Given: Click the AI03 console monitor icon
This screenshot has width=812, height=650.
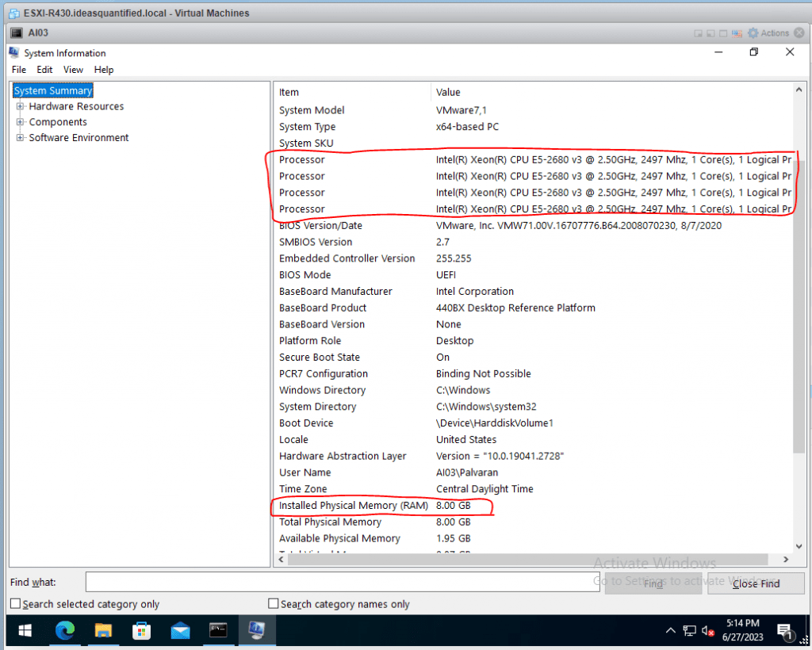Looking at the screenshot, I should (17, 33).
